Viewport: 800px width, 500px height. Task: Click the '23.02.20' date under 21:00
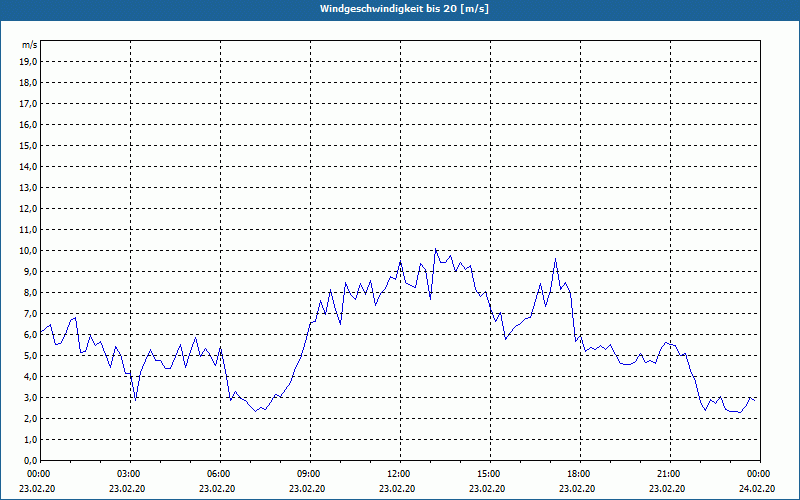coord(667,488)
